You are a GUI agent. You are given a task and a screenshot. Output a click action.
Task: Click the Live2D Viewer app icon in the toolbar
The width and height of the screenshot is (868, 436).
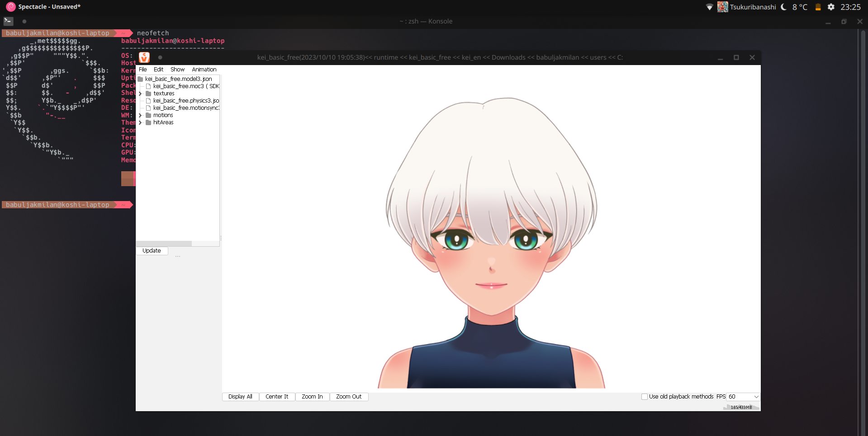tap(144, 57)
